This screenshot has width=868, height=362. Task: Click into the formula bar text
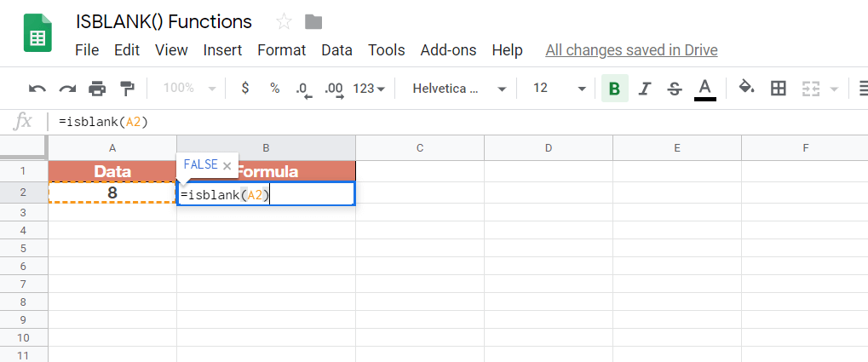(104, 122)
